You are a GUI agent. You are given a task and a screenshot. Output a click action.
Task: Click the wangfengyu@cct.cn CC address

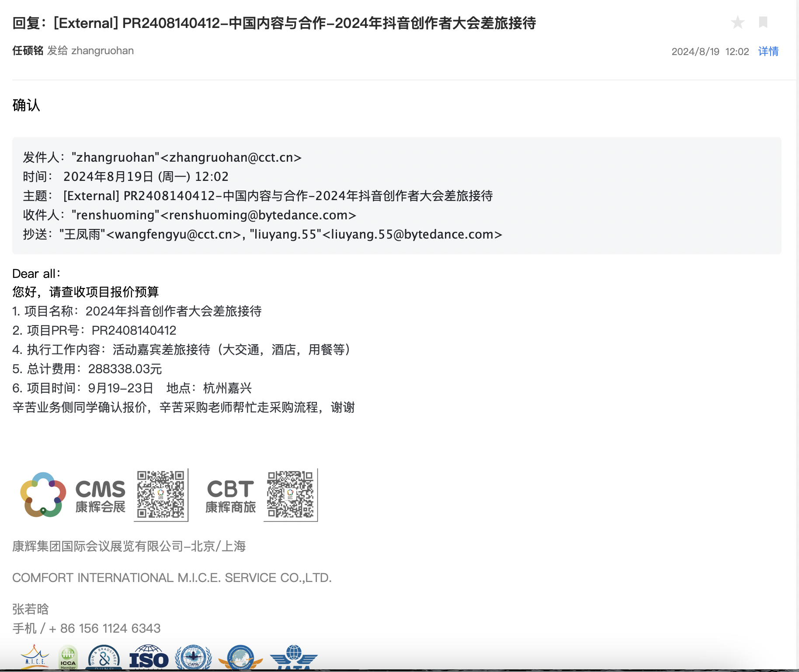click(174, 234)
